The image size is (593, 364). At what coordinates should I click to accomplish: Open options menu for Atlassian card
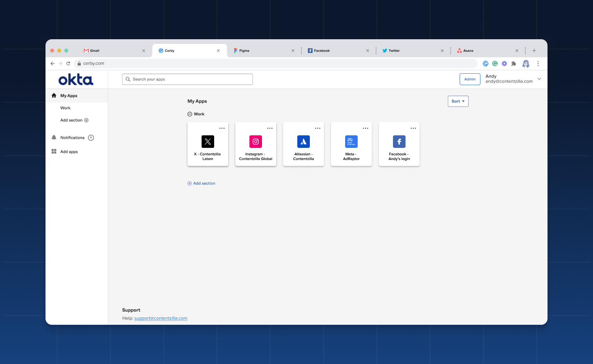[x=318, y=128]
